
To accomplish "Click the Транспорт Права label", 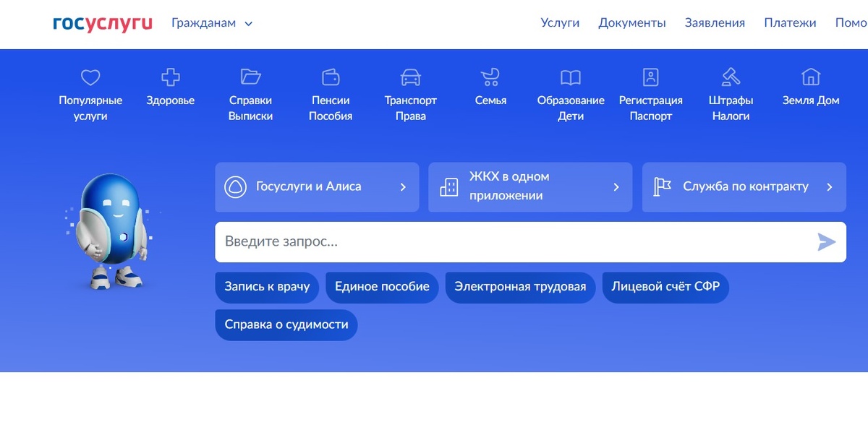I will click(x=410, y=108).
